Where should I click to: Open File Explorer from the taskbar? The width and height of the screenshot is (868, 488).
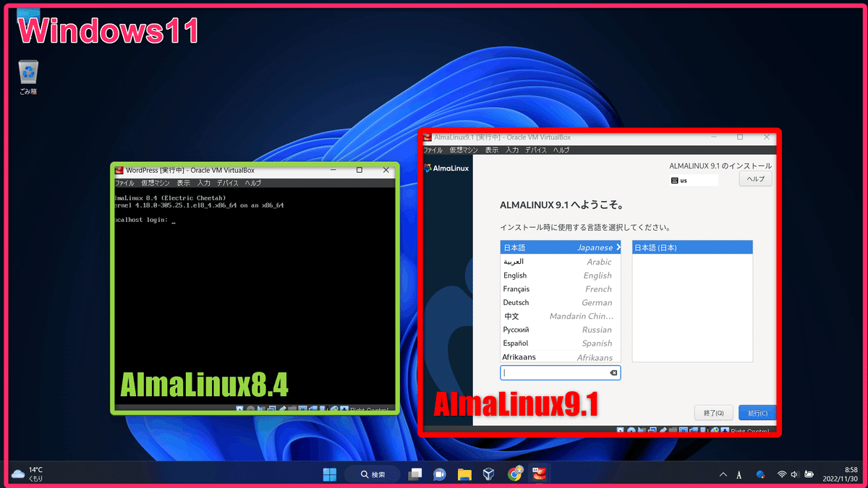click(x=464, y=474)
